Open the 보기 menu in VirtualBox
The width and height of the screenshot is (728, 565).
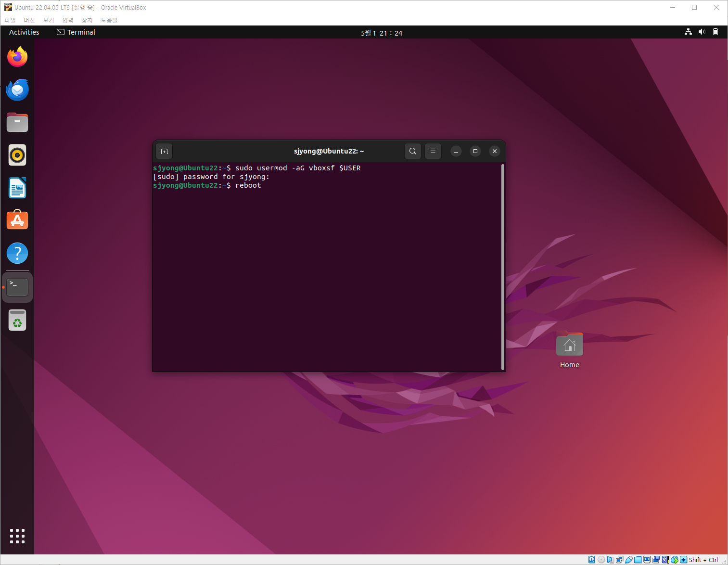tap(49, 20)
